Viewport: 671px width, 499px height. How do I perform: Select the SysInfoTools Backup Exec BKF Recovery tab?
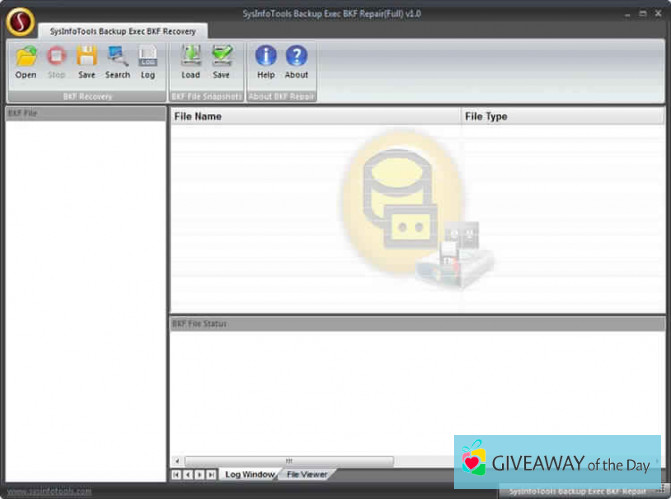109,32
